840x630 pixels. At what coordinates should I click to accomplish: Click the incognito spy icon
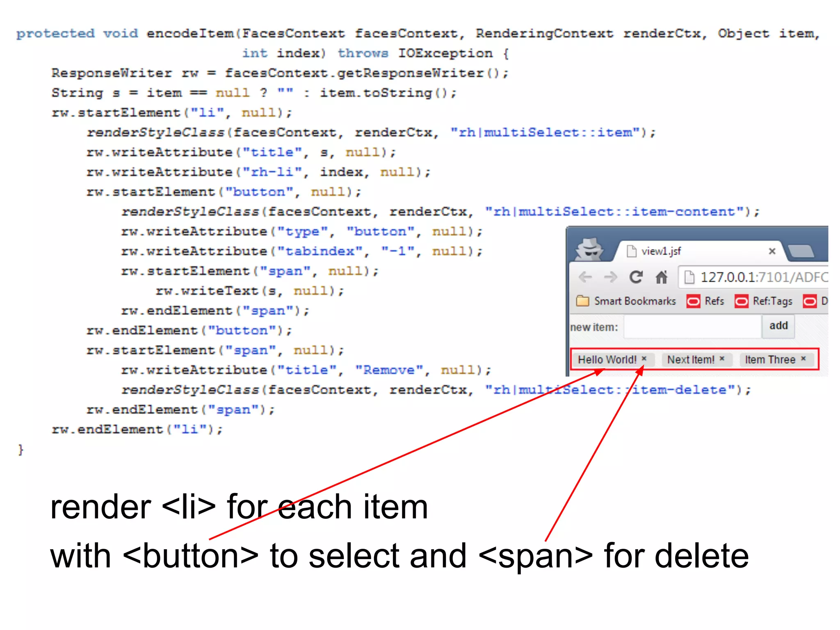589,249
